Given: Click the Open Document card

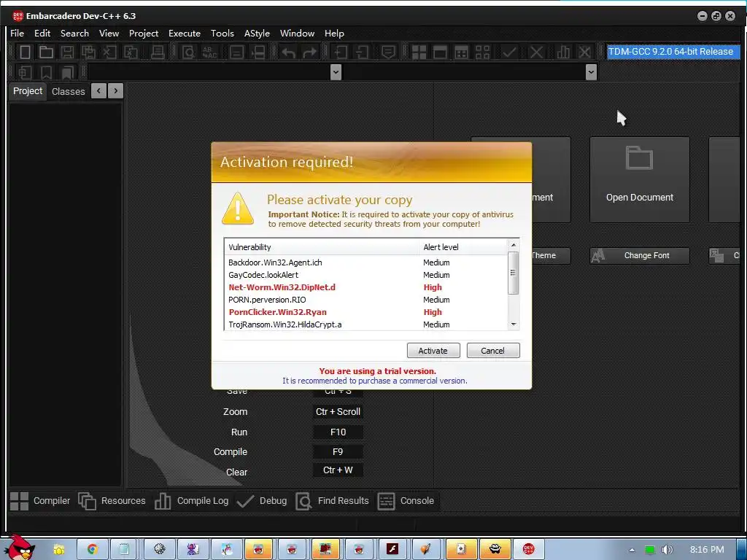Looking at the screenshot, I should [639, 179].
